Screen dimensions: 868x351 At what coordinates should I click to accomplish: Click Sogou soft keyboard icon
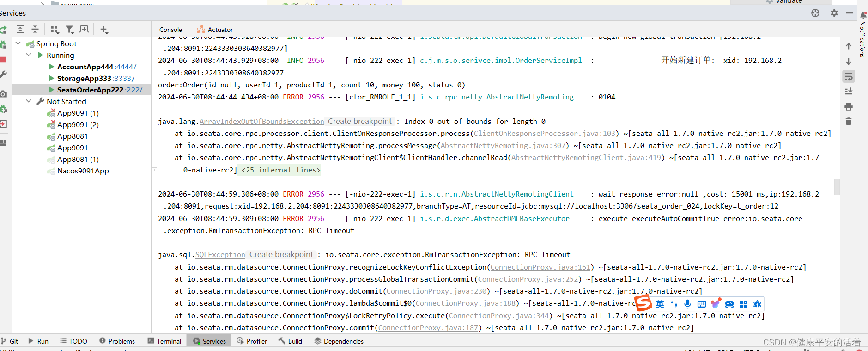tap(702, 304)
